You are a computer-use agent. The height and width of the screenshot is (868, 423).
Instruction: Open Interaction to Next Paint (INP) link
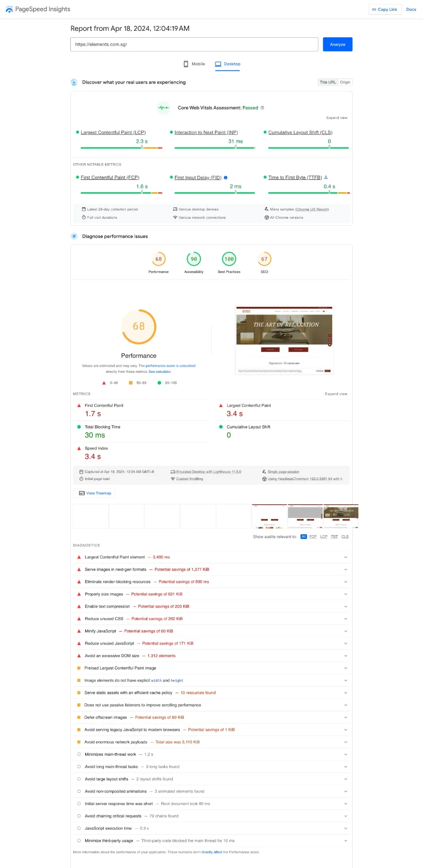tap(206, 132)
